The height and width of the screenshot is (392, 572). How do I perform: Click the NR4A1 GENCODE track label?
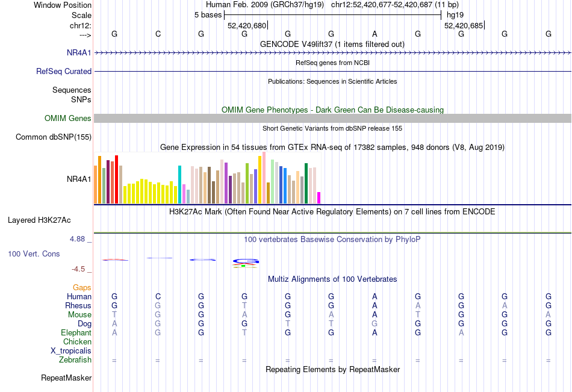(79, 52)
